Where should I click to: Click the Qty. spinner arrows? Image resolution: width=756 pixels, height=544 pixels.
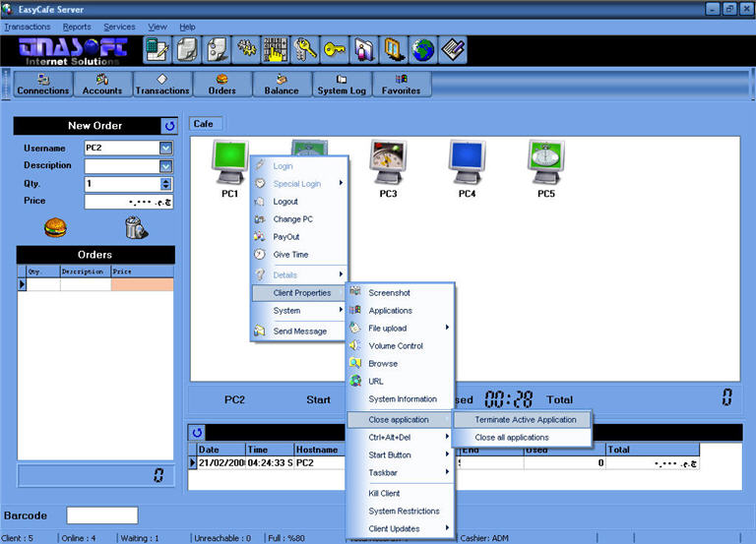[165, 184]
